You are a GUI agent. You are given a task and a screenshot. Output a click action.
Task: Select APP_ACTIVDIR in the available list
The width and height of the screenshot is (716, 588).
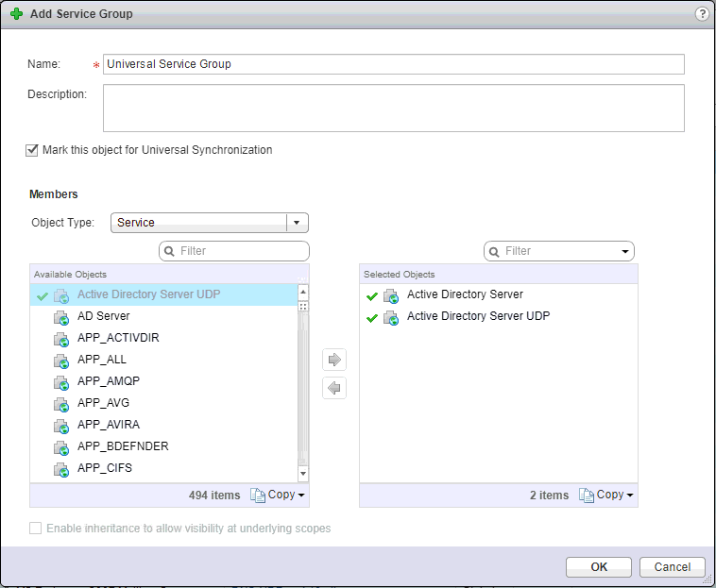point(111,338)
